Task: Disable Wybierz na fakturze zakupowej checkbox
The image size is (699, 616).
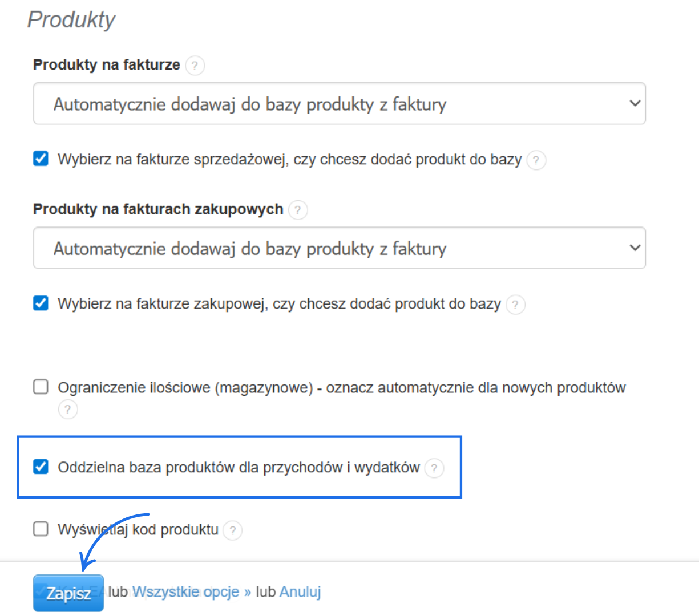Action: (x=41, y=303)
